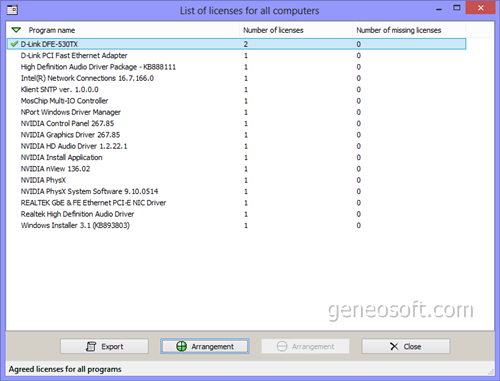Select NVIDIA Graphics Driver 267.85 row
The width and height of the screenshot is (500, 381).
click(236, 135)
